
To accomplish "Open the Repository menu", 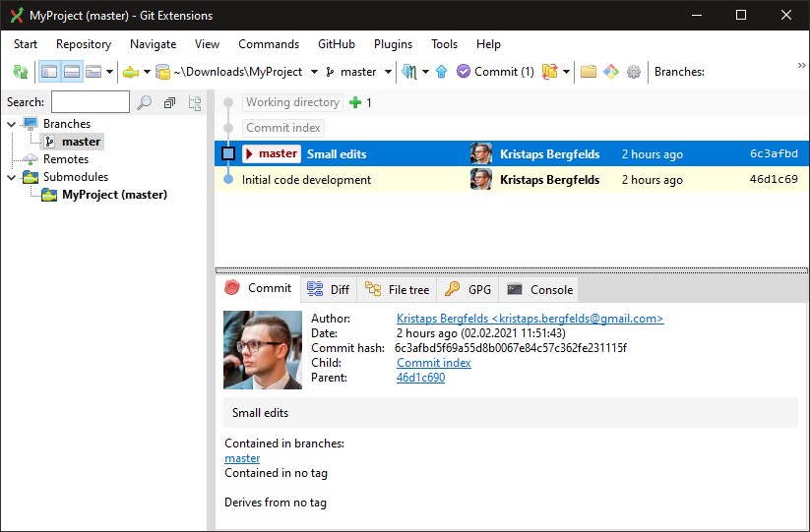I will point(84,44).
